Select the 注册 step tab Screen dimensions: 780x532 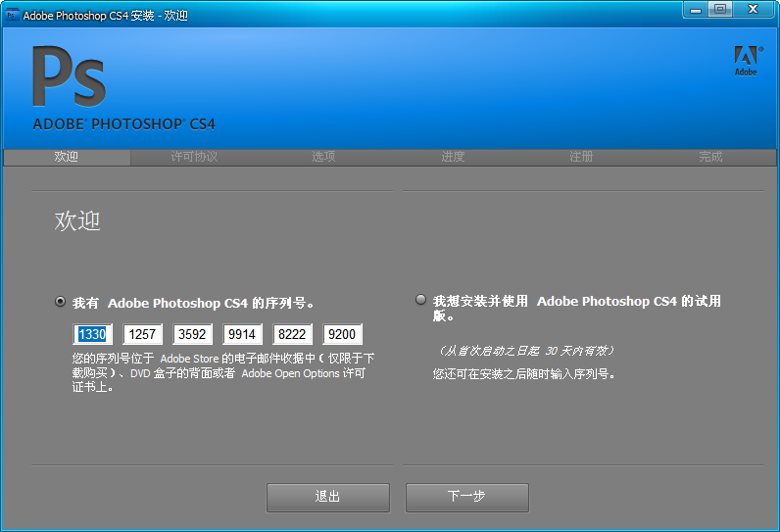[581, 157]
